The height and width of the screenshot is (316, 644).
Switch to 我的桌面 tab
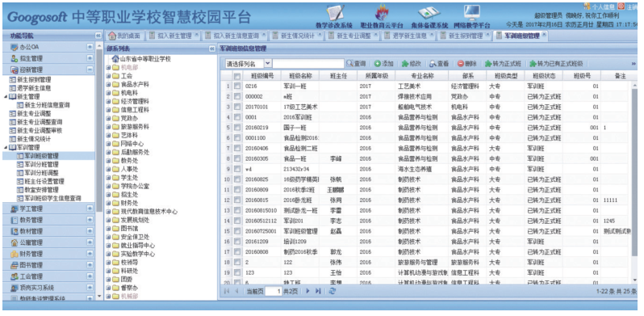(124, 36)
